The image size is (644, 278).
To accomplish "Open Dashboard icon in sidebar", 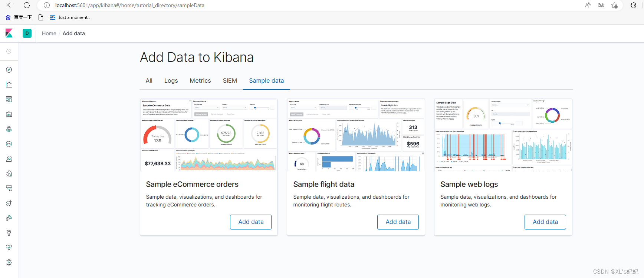I will click(x=9, y=99).
